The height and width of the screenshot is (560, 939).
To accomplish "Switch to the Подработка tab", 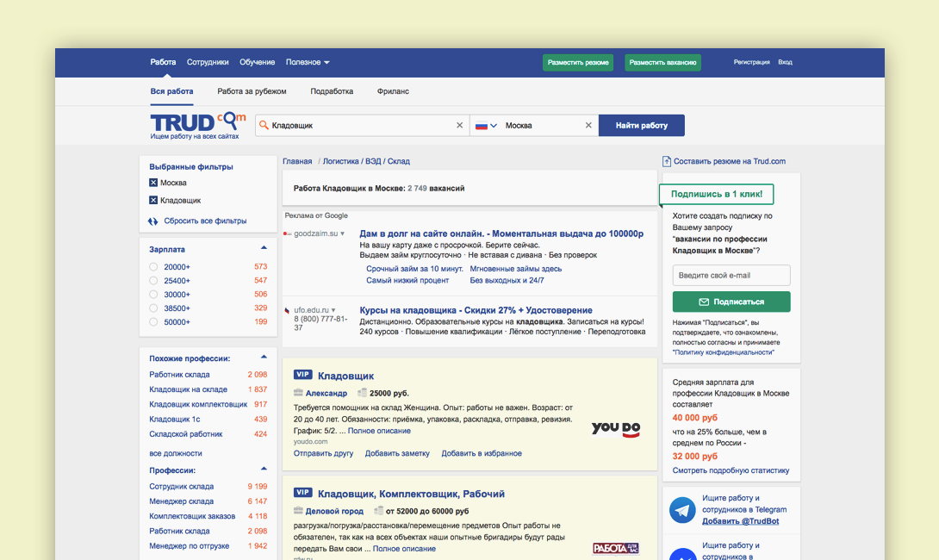I will (x=332, y=91).
